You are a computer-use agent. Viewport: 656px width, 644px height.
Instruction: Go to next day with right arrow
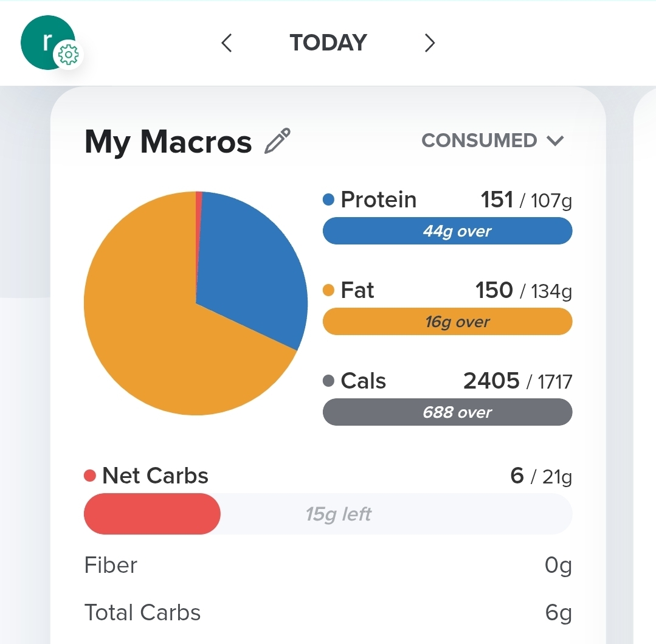click(x=430, y=43)
